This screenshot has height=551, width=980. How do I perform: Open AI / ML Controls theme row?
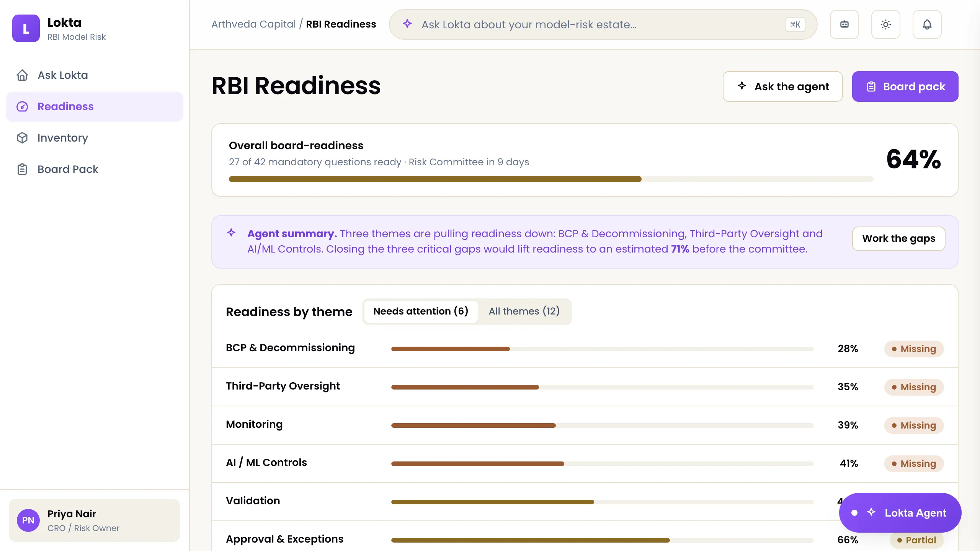585,463
